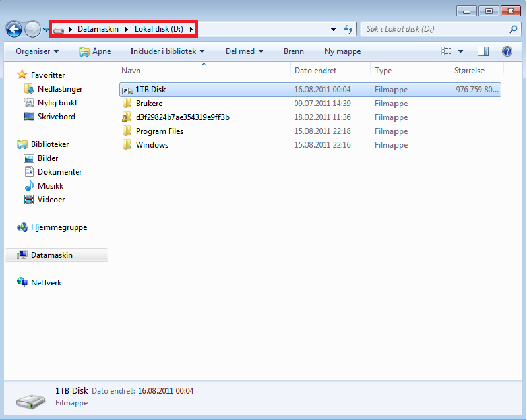The width and height of the screenshot is (527, 420).
Task: Click the Åpne toolbar button
Action: tap(95, 51)
